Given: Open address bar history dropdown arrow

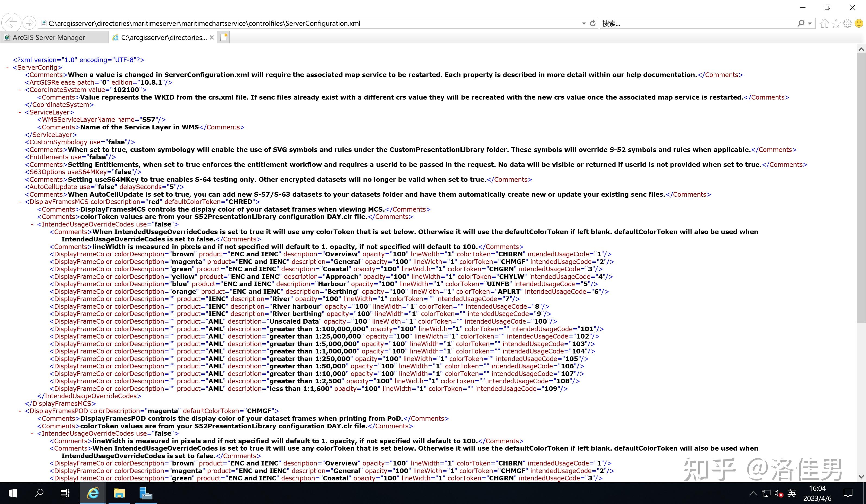Looking at the screenshot, I should [x=584, y=23].
